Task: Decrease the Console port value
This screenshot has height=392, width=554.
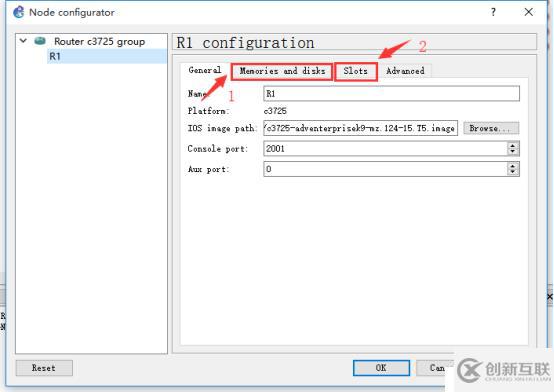Action: pyautogui.click(x=513, y=152)
